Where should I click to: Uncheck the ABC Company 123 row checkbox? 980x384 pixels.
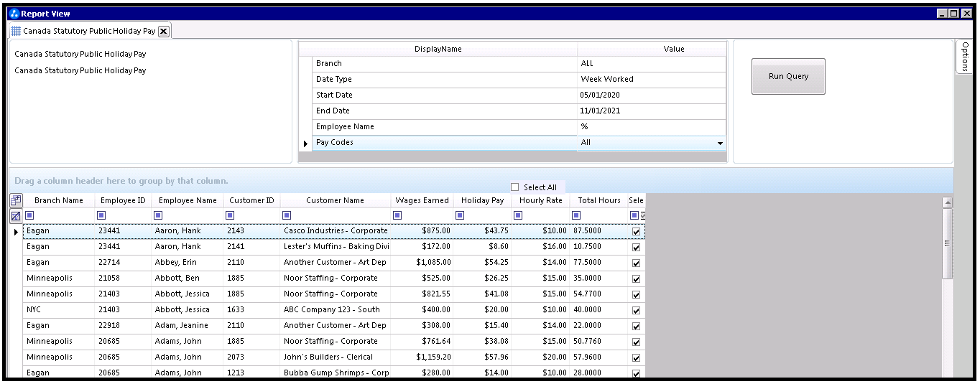click(x=636, y=310)
